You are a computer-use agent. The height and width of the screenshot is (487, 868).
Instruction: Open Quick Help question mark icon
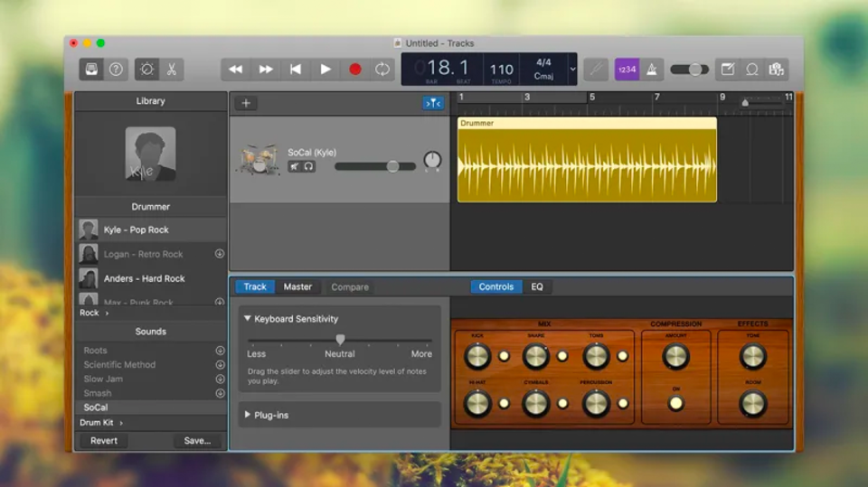coord(116,70)
